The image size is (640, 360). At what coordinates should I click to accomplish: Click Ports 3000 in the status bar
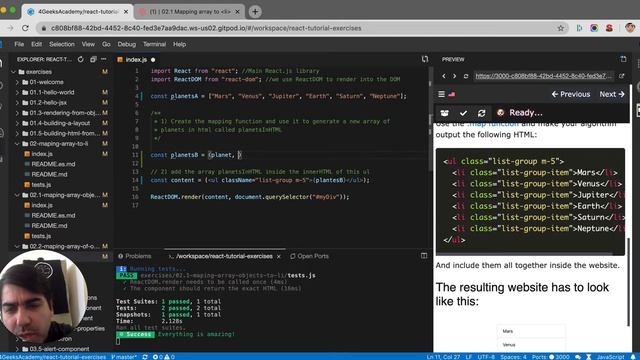[x=551, y=357]
